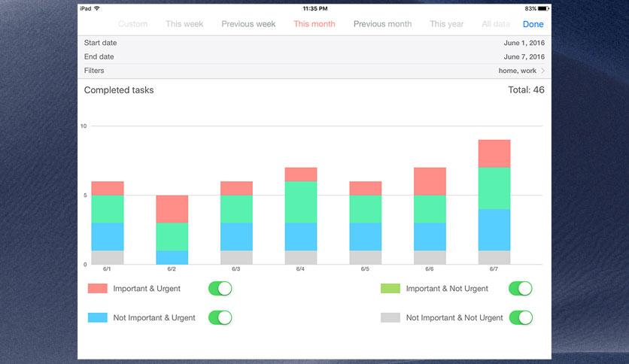Open the End date row
629x364 pixels.
314,56
